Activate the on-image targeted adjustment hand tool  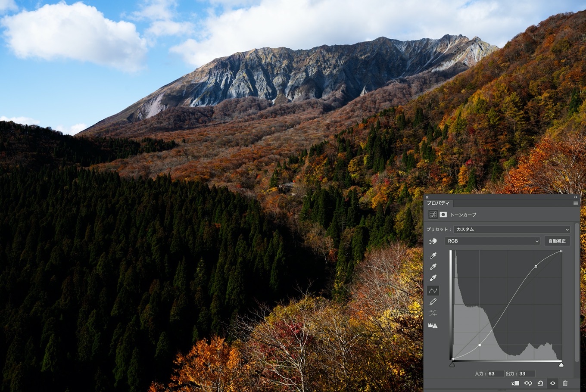point(433,241)
